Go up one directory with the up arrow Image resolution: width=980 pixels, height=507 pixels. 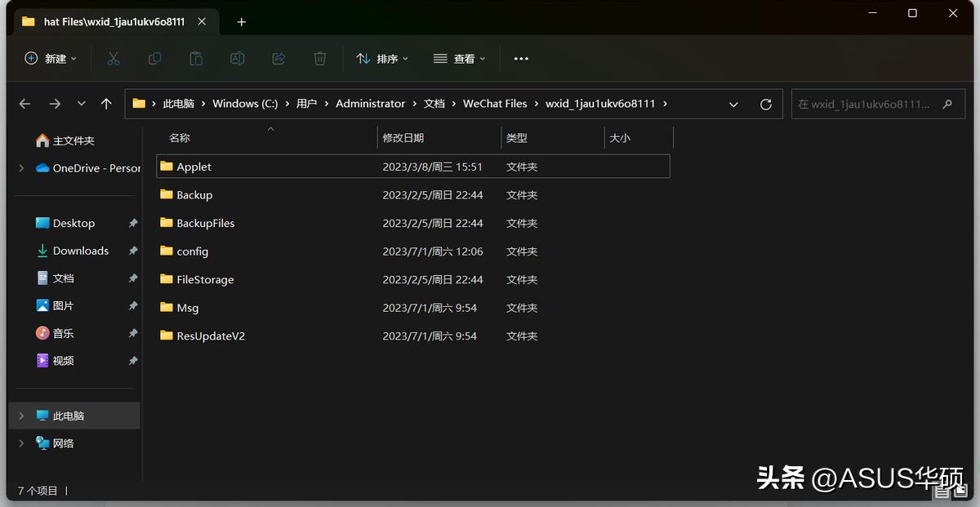click(106, 104)
